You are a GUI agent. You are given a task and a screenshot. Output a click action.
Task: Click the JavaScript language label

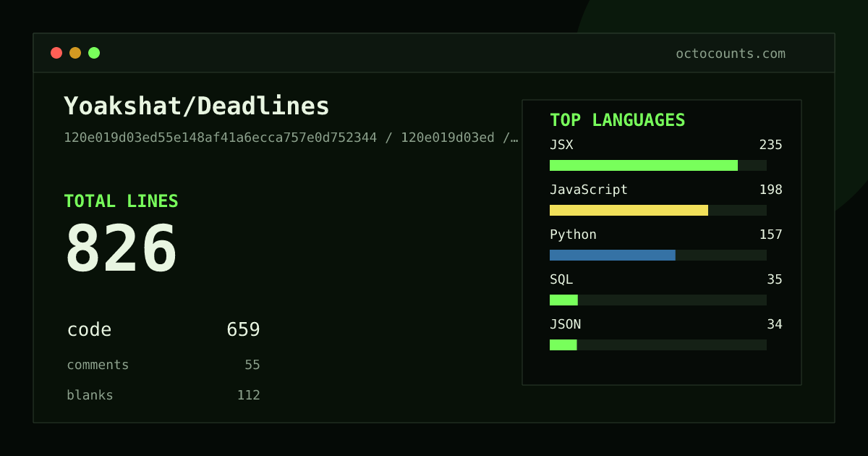589,190
